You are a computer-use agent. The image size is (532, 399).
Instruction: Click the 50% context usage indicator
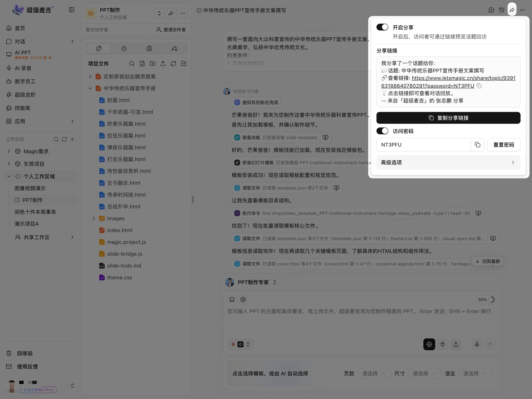pos(486,300)
